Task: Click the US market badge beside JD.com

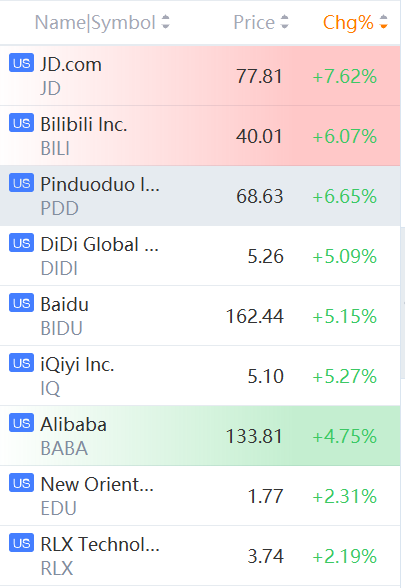Action: tap(21, 63)
